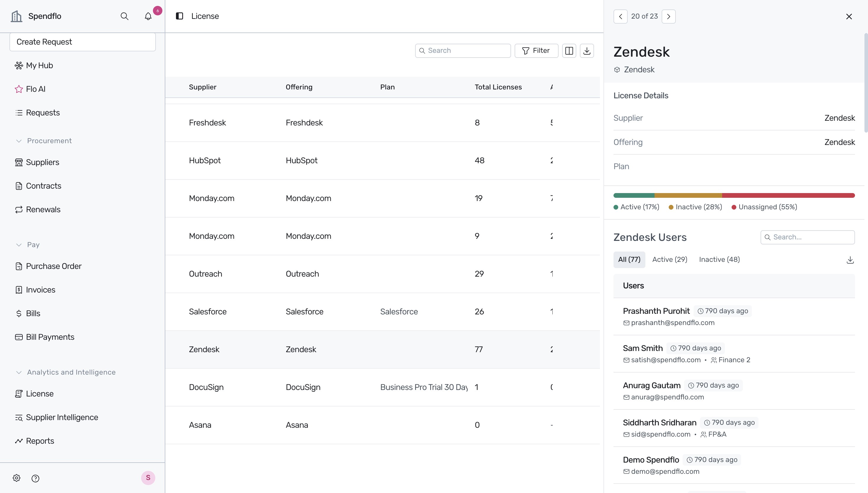Open user Siddharth Sridharan
Image resolution: width=868 pixels, height=493 pixels.
click(734, 428)
